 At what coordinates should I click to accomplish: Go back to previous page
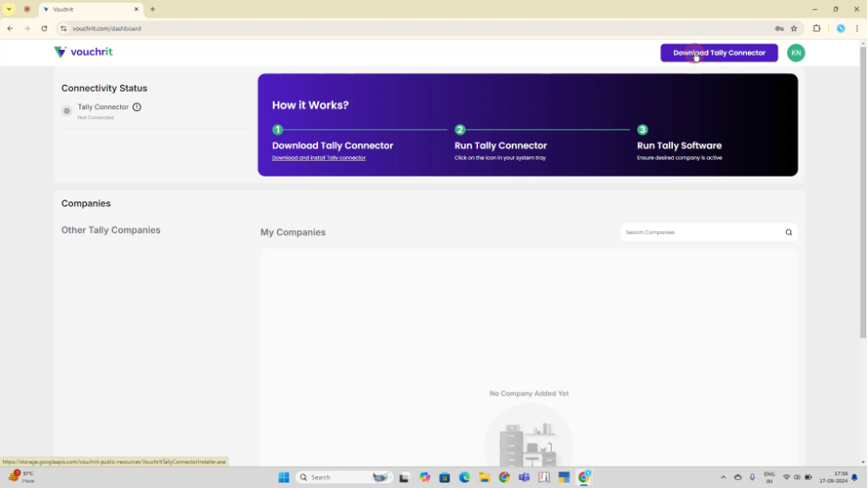(x=10, y=29)
